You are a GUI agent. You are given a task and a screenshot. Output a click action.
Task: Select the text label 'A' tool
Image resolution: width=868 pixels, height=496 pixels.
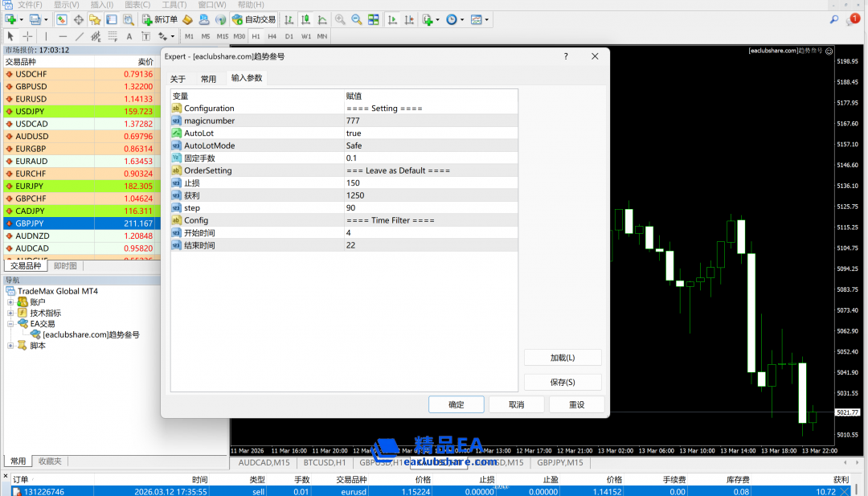pos(129,36)
